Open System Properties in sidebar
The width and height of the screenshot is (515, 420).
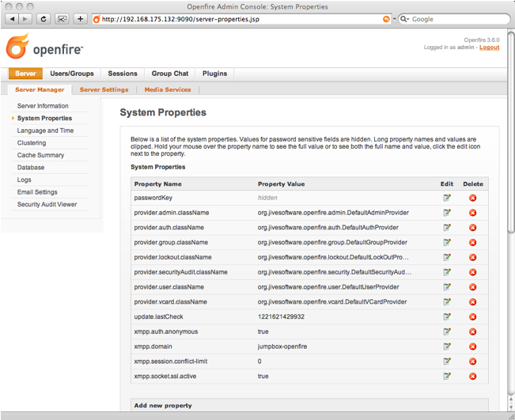44,118
